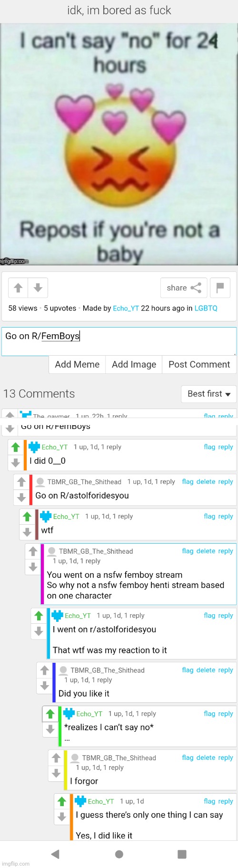This screenshot has height=868, width=238.
Task: Tap the Android home circle icon
Action: point(119,854)
